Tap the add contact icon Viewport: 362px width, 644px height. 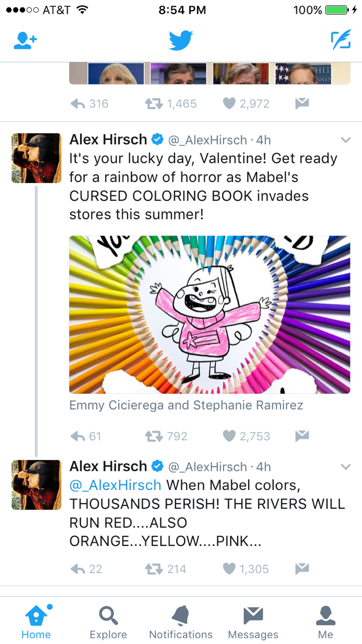point(26,41)
